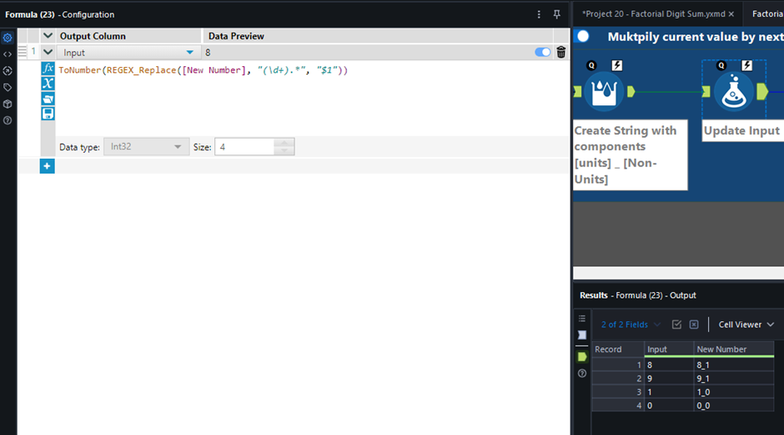
Task: Click the Input column header in Results
Action: click(669, 349)
